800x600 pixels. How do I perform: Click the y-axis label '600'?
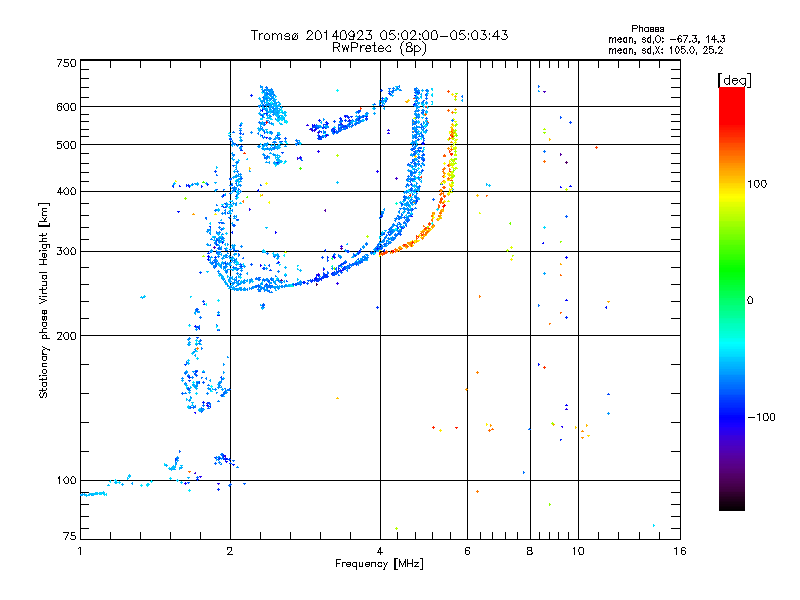66,107
